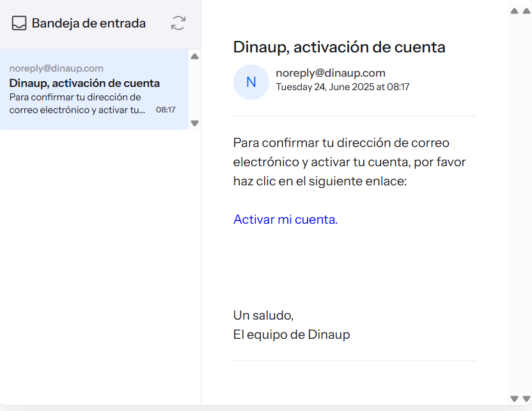Click the inner down arrow of message scrollbar
532x411 pixels.
(x=514, y=399)
